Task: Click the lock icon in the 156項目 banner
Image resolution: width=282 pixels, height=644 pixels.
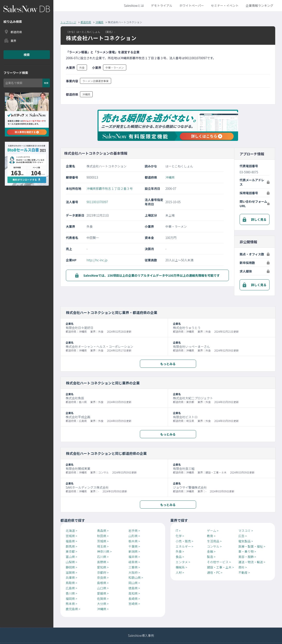Action: click(x=77, y=275)
